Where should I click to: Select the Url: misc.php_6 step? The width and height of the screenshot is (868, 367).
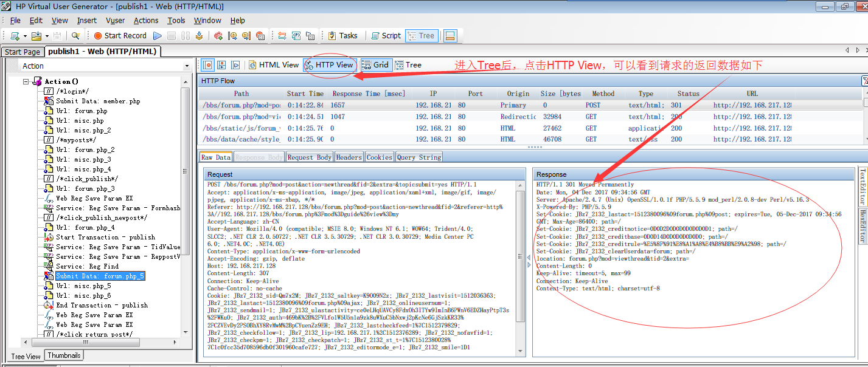tap(83, 295)
